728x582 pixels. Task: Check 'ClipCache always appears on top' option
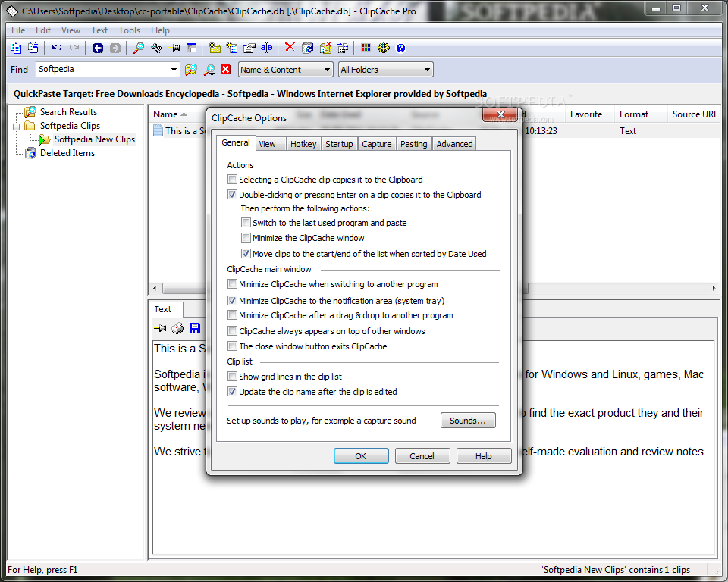[x=232, y=331]
